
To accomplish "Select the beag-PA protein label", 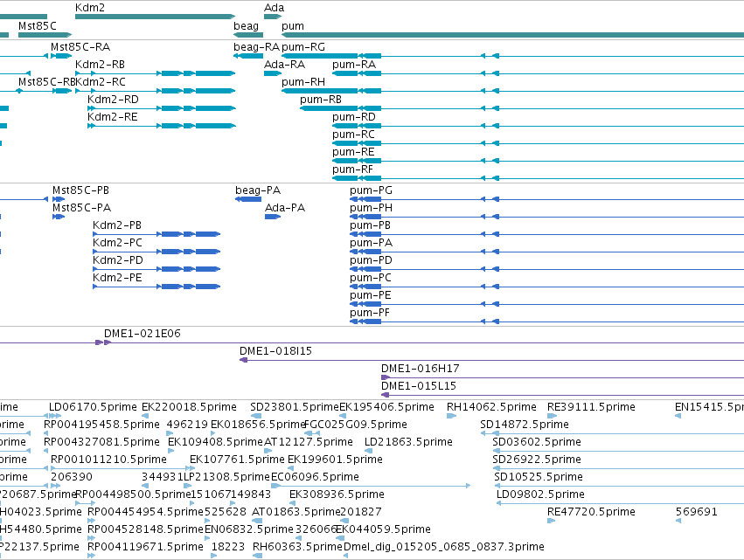I will click(258, 190).
